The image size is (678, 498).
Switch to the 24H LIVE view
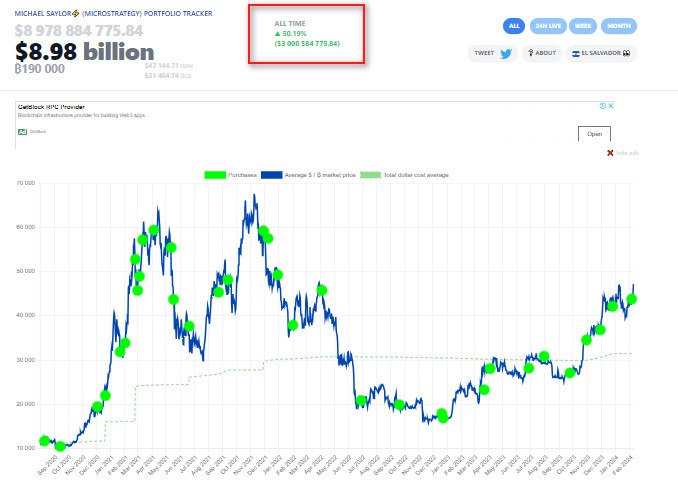coord(548,26)
